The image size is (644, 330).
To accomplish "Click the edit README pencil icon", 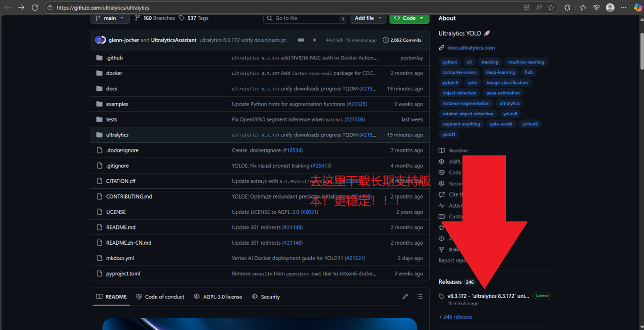I will 405,296.
